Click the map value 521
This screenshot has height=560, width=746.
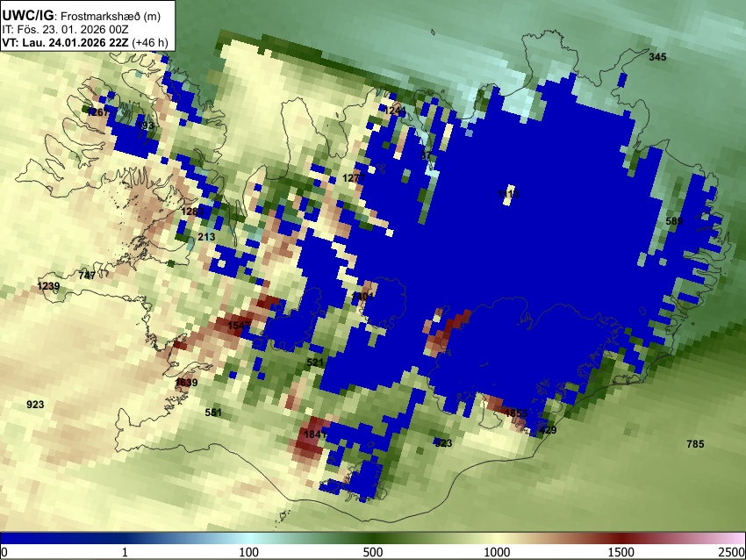[315, 363]
